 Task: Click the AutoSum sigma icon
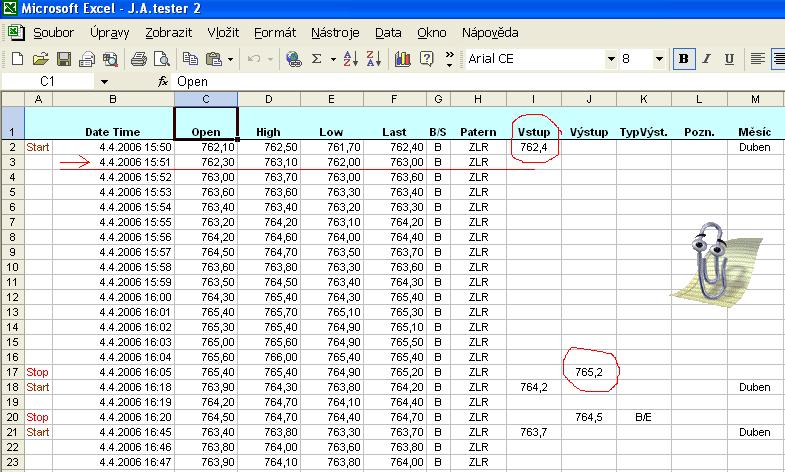[318, 59]
